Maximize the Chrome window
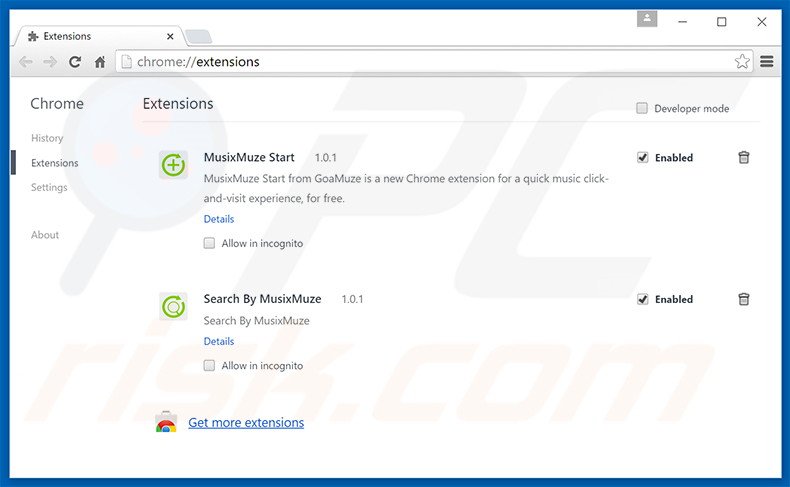 (x=721, y=22)
